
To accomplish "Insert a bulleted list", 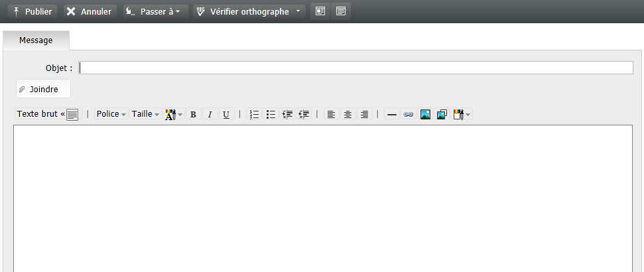I will tap(271, 114).
